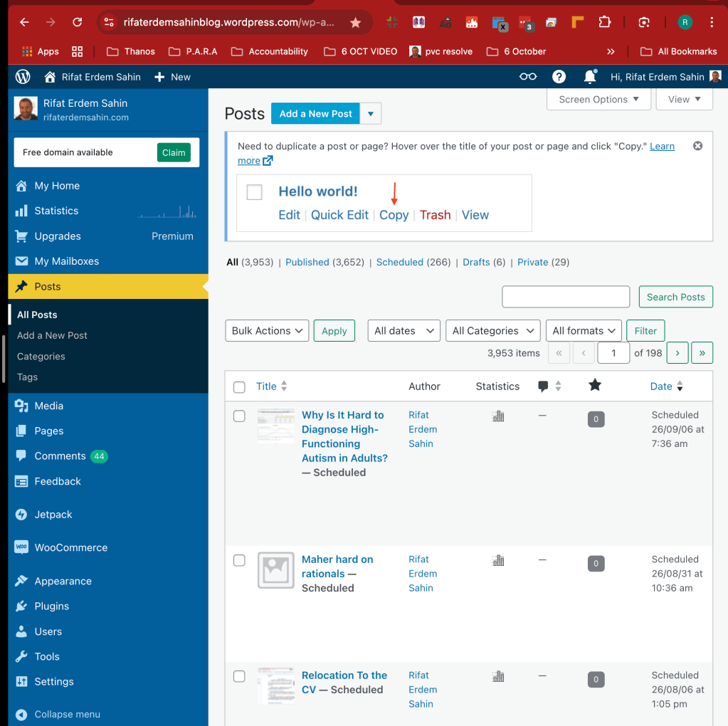
Task: Open the notifications bell
Action: point(590,76)
